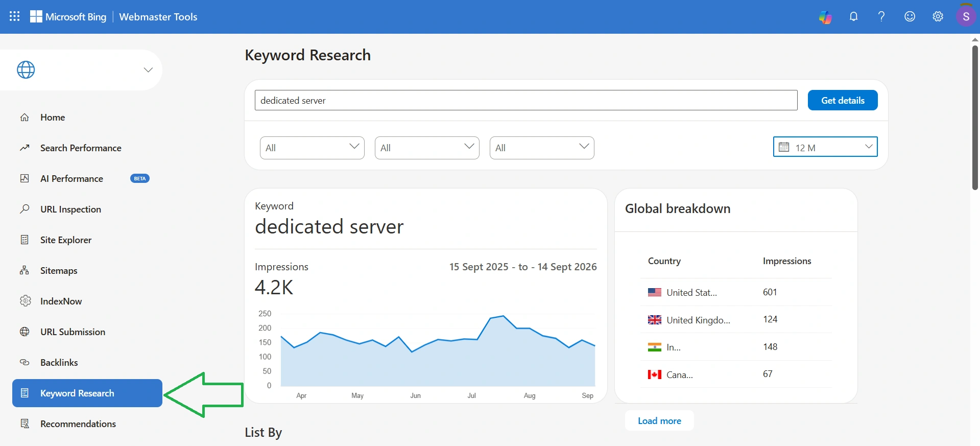Viewport: 980px width, 446px height.
Task: Open Recommendations page
Action: (x=78, y=424)
